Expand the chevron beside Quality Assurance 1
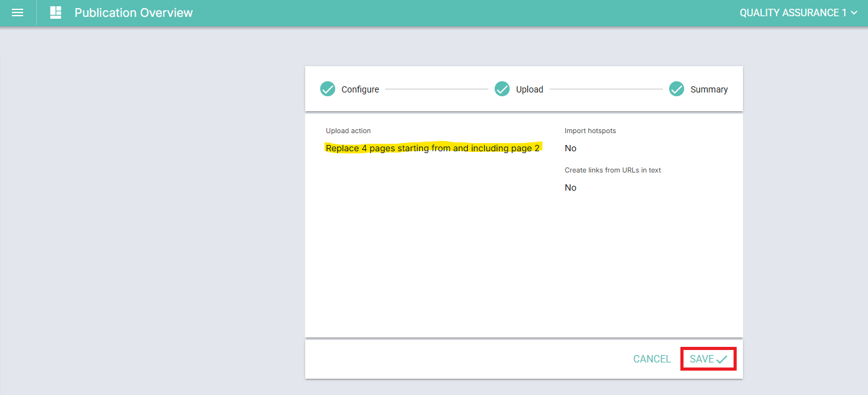 point(854,12)
